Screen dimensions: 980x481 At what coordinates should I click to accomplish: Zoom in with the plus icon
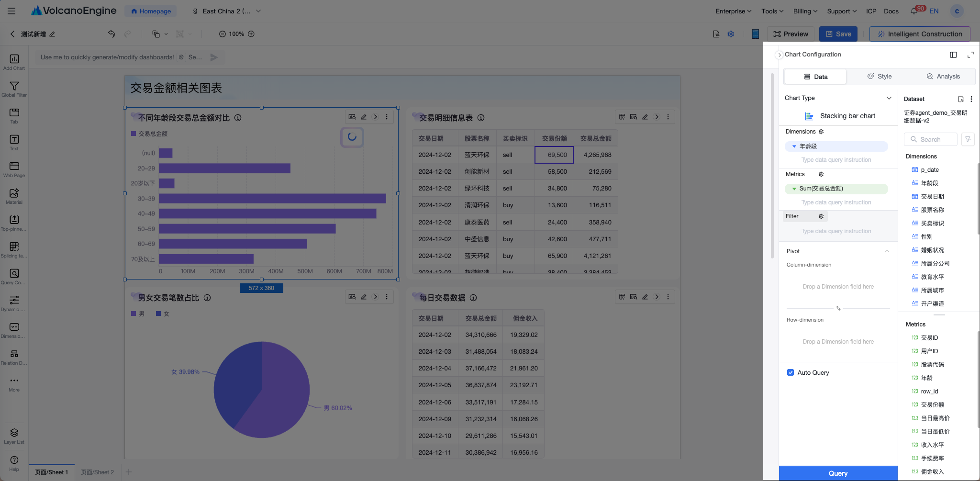(x=251, y=34)
